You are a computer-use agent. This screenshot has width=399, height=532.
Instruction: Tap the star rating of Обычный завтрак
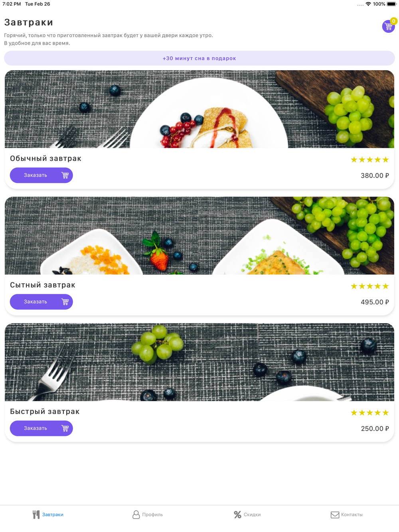click(x=369, y=160)
